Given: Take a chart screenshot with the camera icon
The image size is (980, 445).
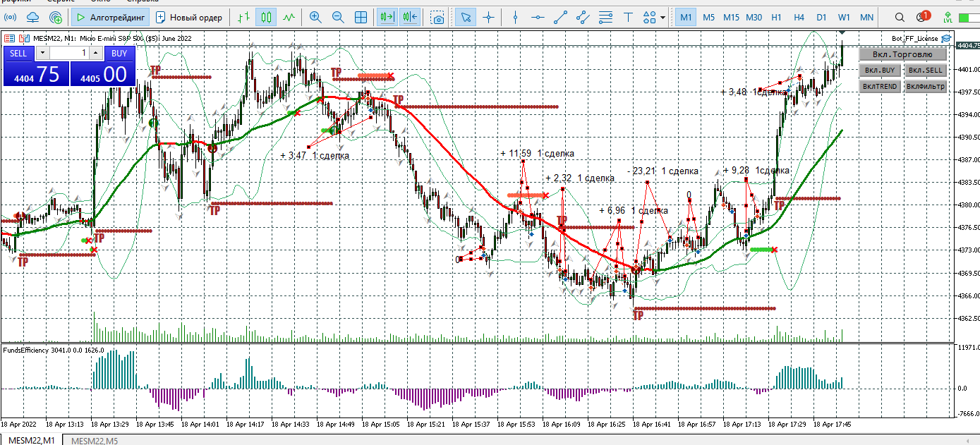Looking at the screenshot, I should coord(438,17).
